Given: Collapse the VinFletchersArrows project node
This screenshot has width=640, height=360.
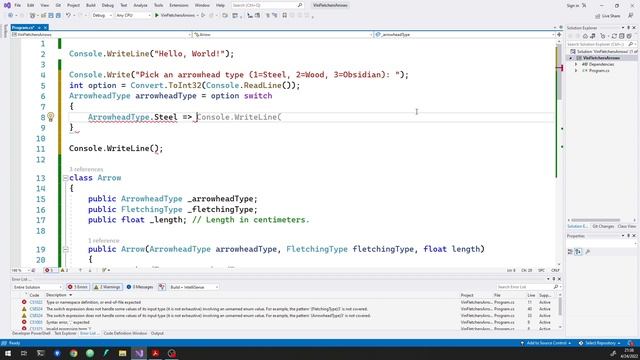Looking at the screenshot, I should click(x=571, y=58).
